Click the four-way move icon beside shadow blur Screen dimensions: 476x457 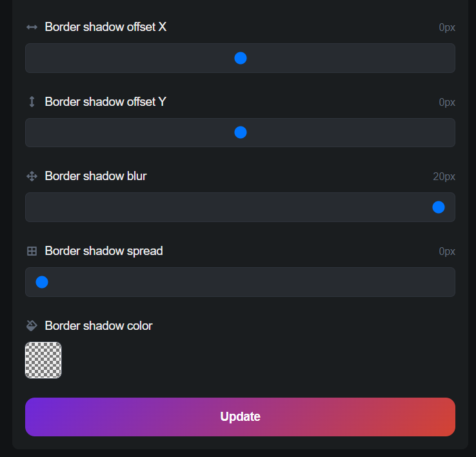click(x=32, y=176)
